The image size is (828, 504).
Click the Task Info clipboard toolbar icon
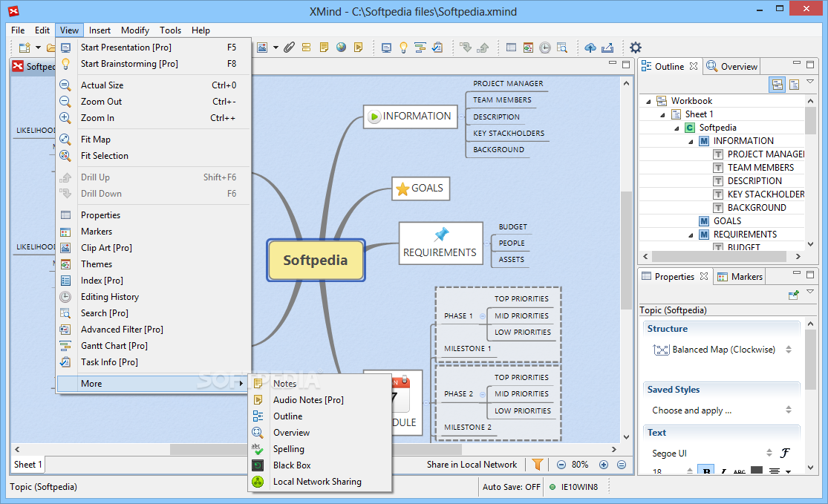coord(437,48)
